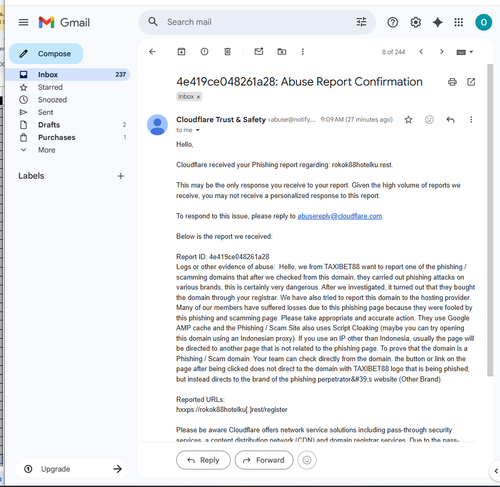Click the email scrollbar
500x487 pixels.
coord(490,220)
